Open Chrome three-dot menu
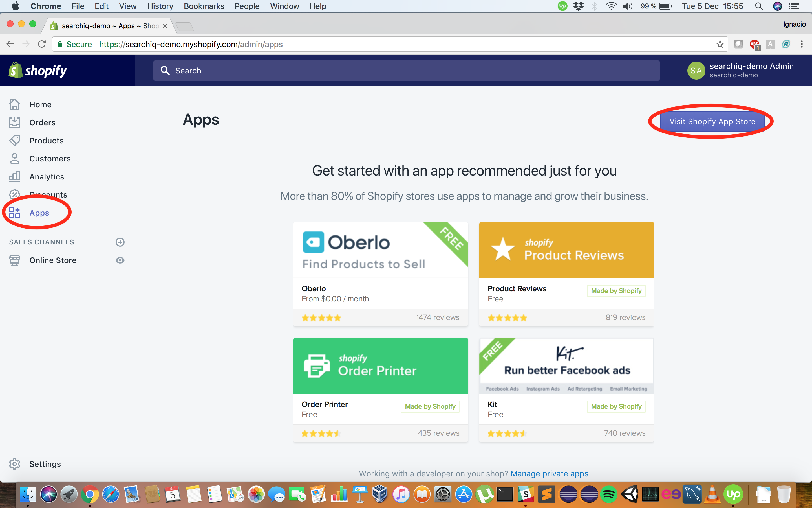 (x=802, y=44)
